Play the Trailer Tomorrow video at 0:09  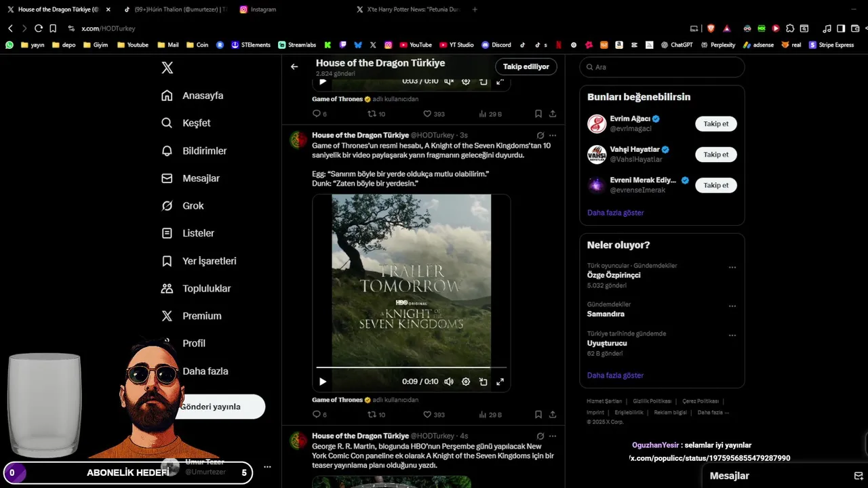pyautogui.click(x=323, y=382)
